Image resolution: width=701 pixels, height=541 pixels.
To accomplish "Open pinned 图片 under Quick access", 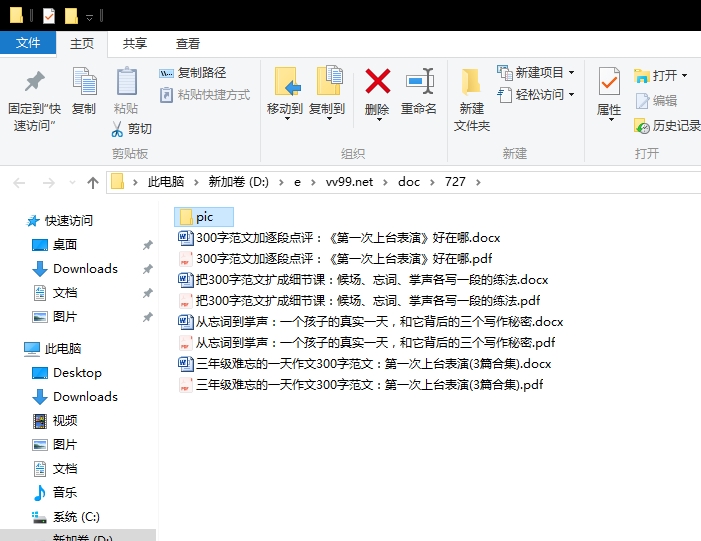I will click(x=55, y=317).
